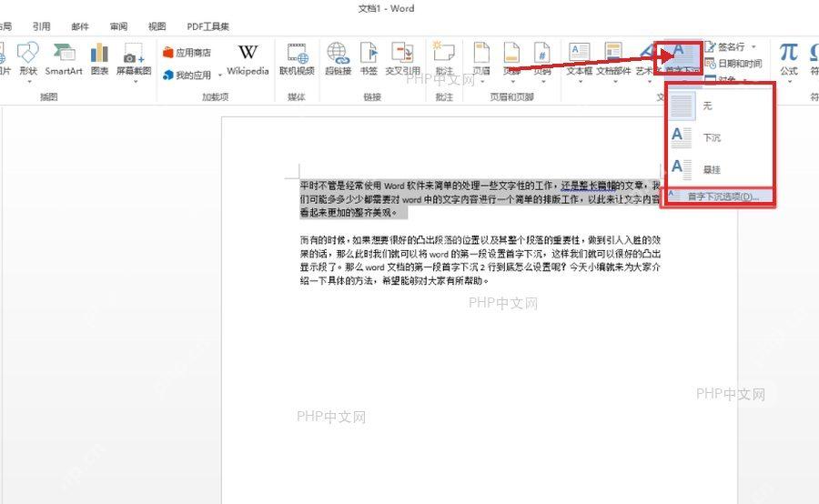Switch to the References (引用) tab

[x=41, y=26]
